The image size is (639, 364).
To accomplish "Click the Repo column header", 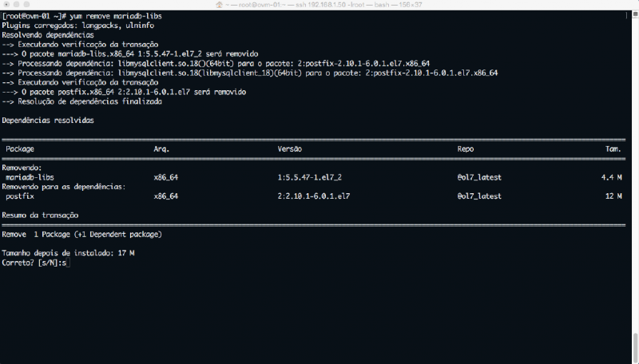I will [x=466, y=149].
